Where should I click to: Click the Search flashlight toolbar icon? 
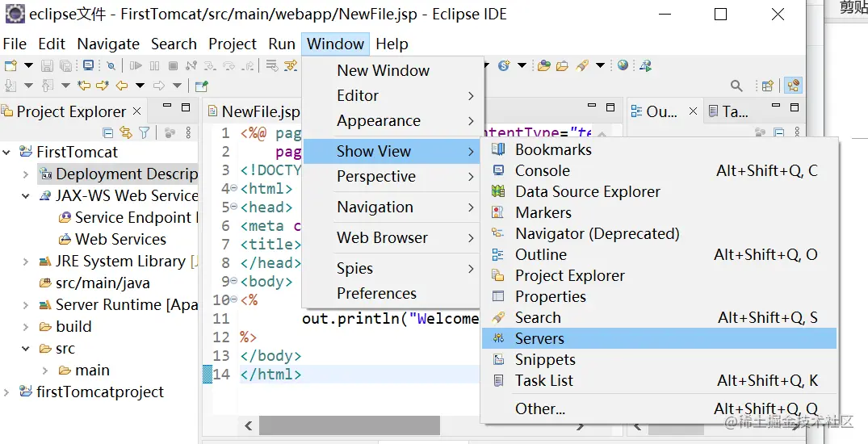click(x=582, y=66)
